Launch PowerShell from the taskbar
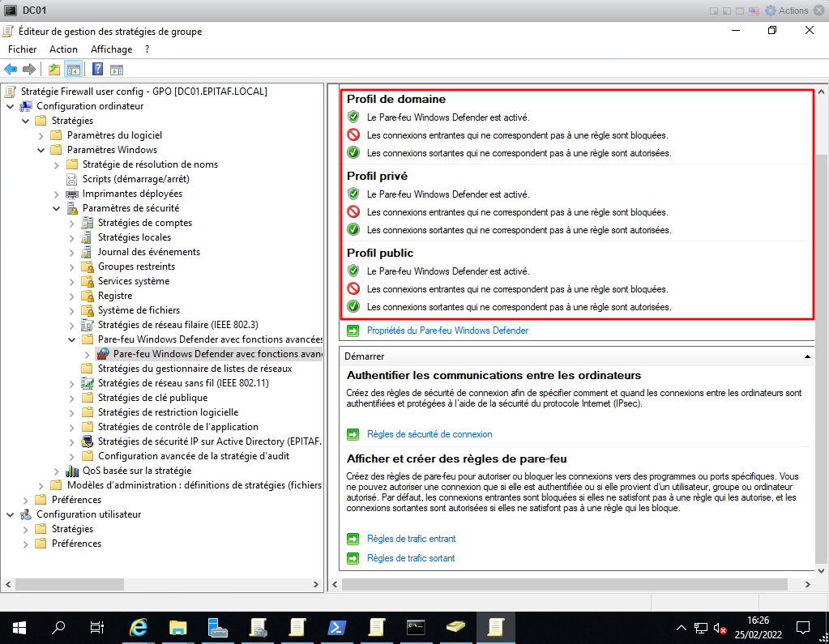The width and height of the screenshot is (829, 644). (x=336, y=626)
